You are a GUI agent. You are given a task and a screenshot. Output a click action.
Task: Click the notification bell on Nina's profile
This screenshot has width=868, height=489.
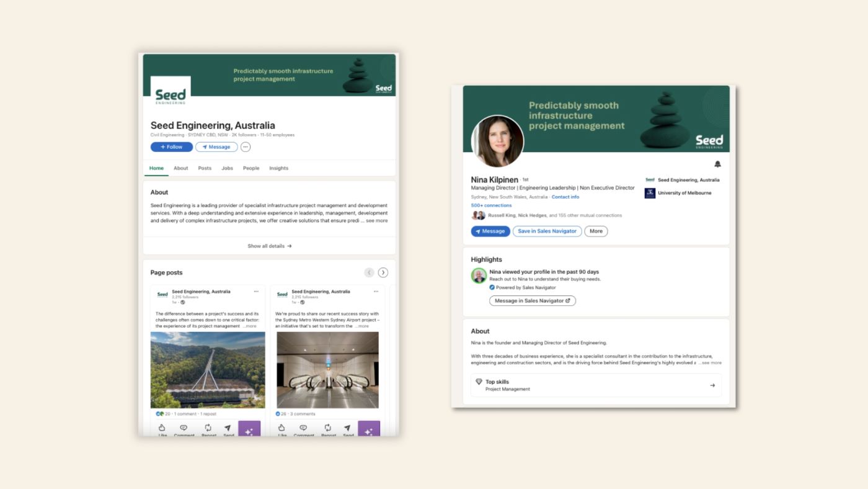pos(717,164)
